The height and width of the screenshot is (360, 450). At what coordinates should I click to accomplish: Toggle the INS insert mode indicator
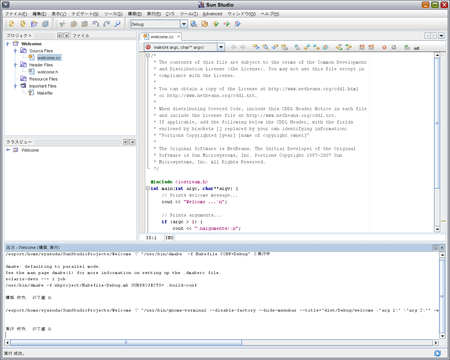coord(169,238)
